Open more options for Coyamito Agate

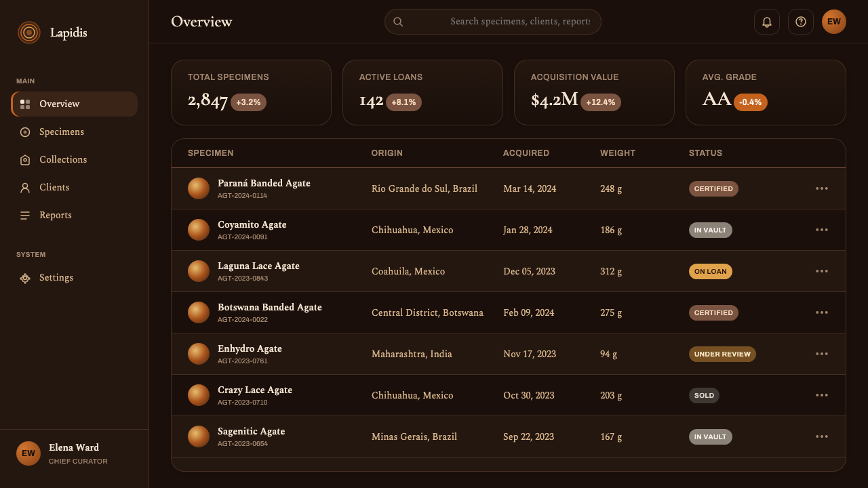tap(822, 230)
